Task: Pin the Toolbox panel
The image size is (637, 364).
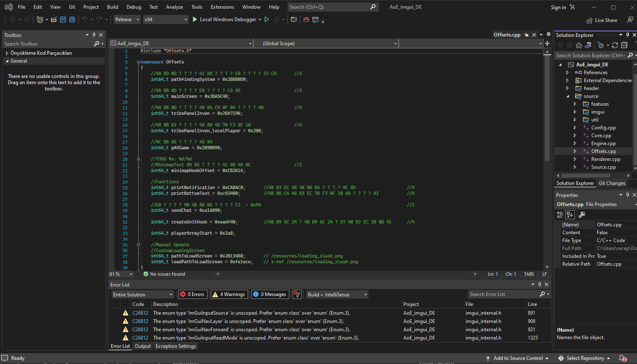Action: (x=94, y=35)
